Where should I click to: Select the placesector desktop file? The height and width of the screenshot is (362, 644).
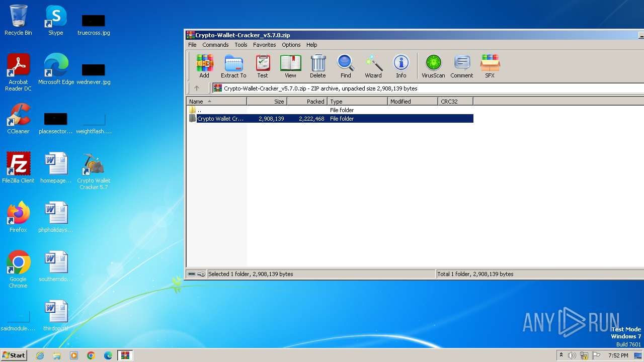click(56, 123)
